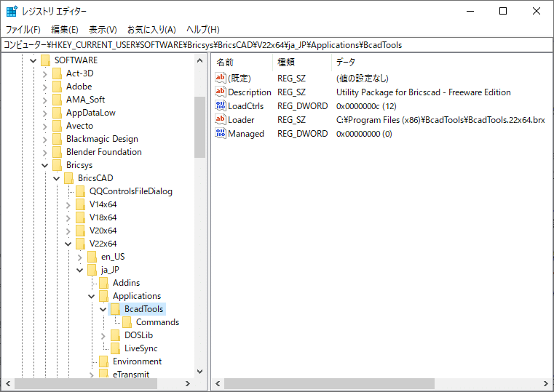This screenshot has width=554, height=392.
Task: Click the string icon of (既定) value
Action: click(x=221, y=78)
